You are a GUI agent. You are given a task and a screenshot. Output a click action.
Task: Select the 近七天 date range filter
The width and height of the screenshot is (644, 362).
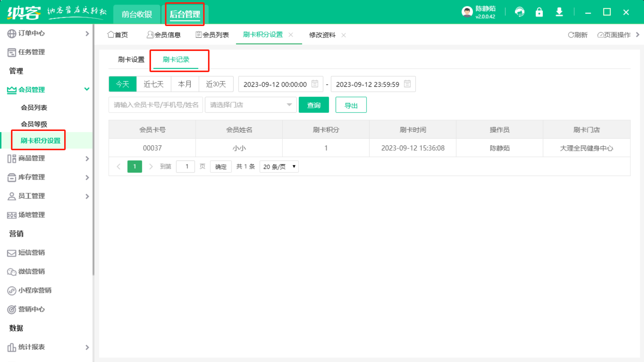(154, 84)
